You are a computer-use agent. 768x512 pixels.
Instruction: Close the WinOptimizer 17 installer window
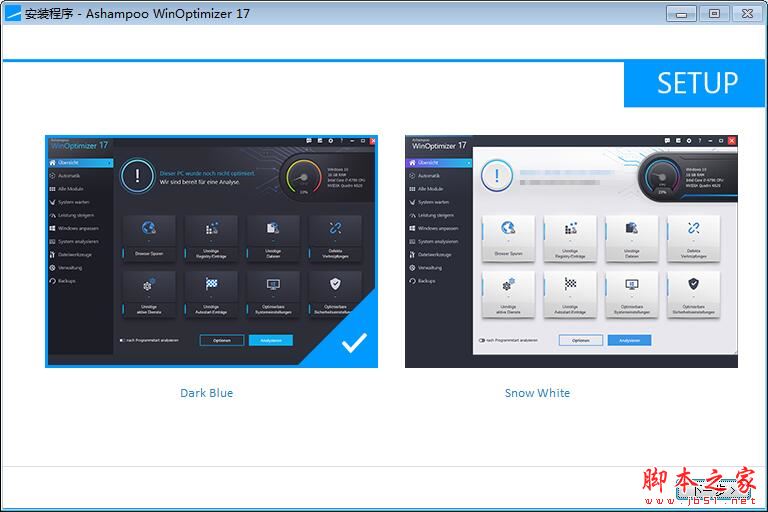747,14
